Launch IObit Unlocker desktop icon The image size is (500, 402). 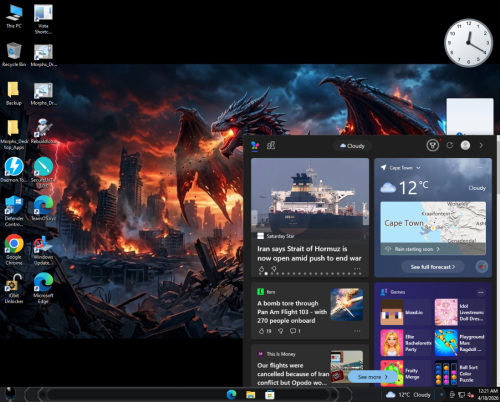(14, 289)
